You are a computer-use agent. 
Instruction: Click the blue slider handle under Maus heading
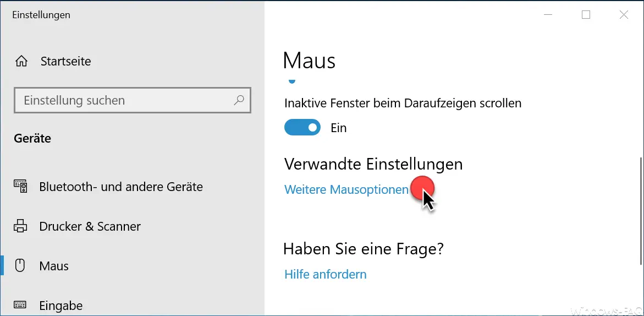(292, 81)
